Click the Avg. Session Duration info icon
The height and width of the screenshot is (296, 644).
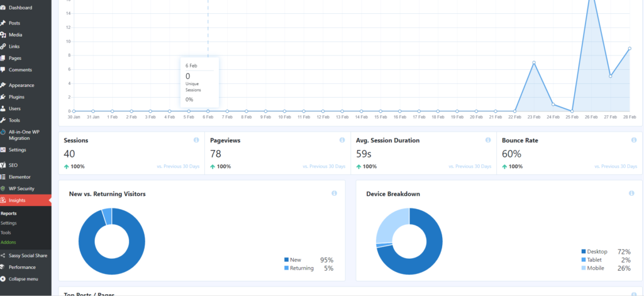pyautogui.click(x=488, y=140)
